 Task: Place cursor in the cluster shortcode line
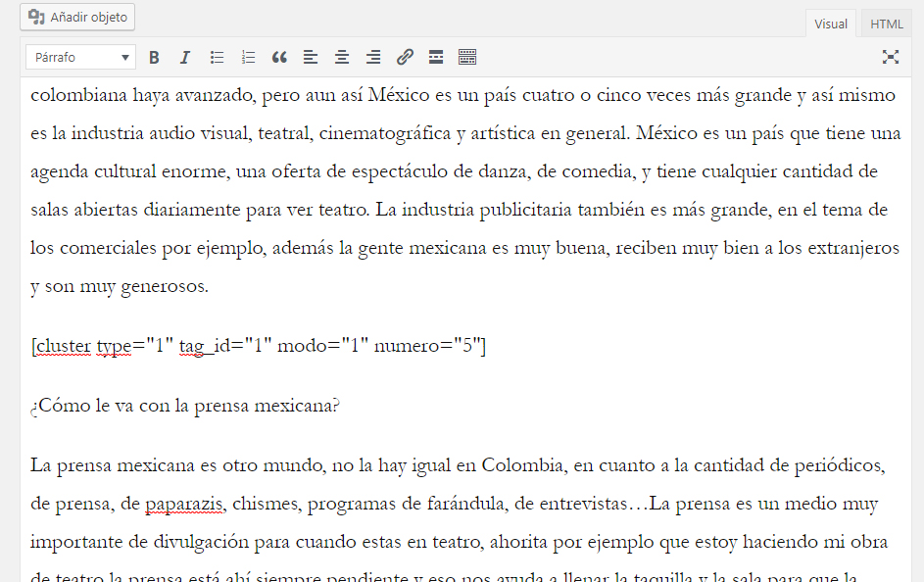pyautogui.click(x=258, y=346)
